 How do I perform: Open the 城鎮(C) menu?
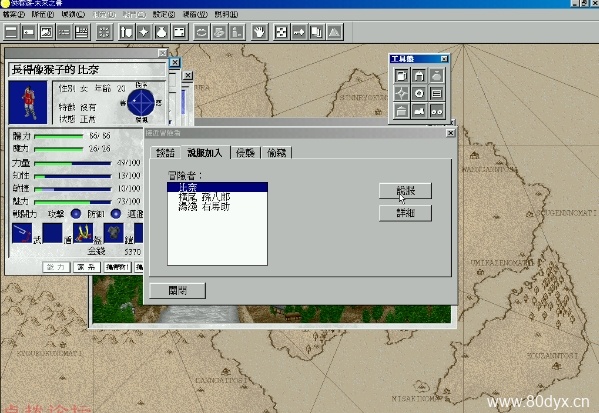(x=73, y=15)
